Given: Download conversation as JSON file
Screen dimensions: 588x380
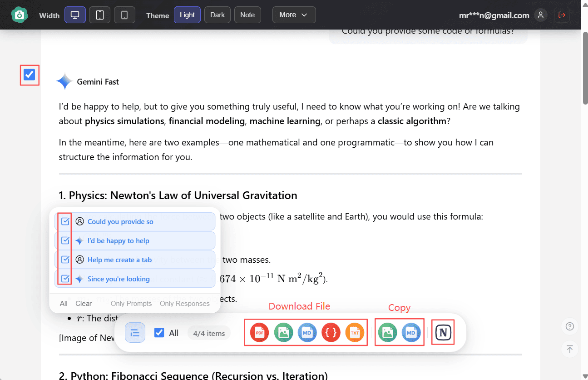Looking at the screenshot, I should pos(331,333).
